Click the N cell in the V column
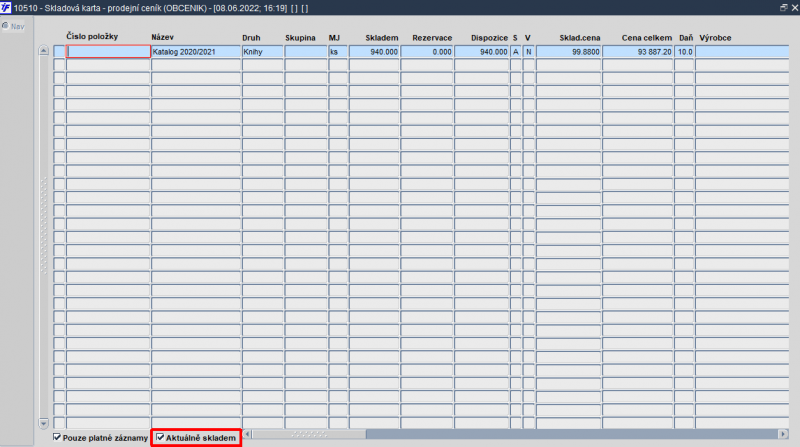The image size is (800, 447). pos(529,52)
